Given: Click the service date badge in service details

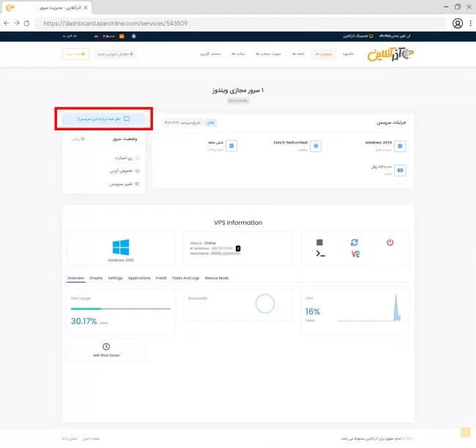Looking at the screenshot, I should [x=182, y=123].
